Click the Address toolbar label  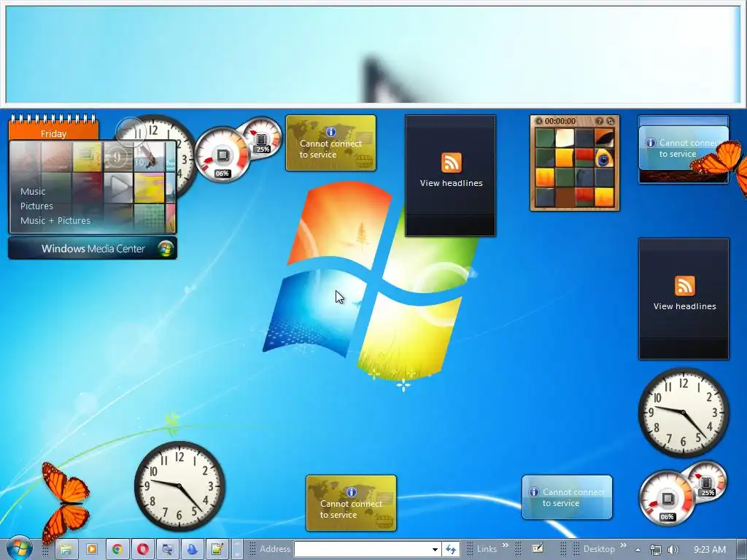274,549
